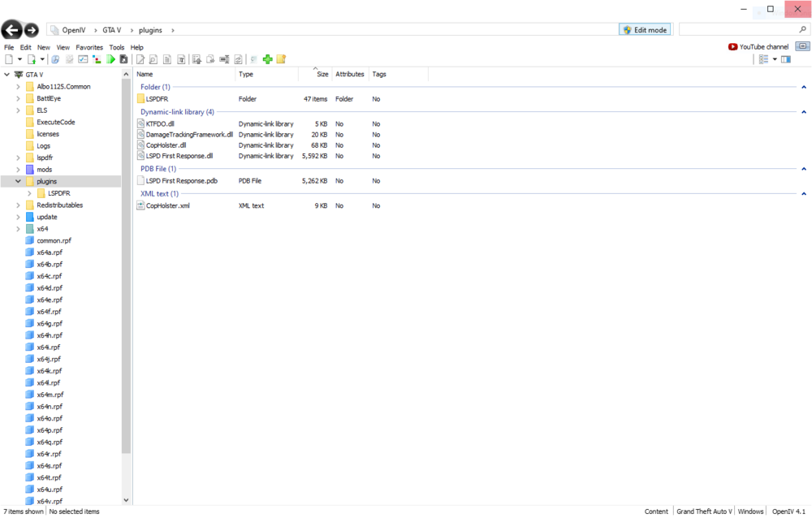
Task: Open the Favorites menu
Action: tap(89, 47)
